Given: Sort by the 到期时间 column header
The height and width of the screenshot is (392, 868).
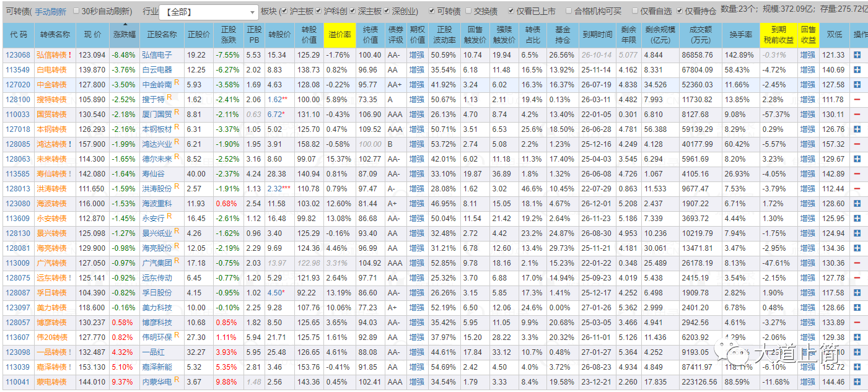Looking at the screenshot, I should (597, 35).
